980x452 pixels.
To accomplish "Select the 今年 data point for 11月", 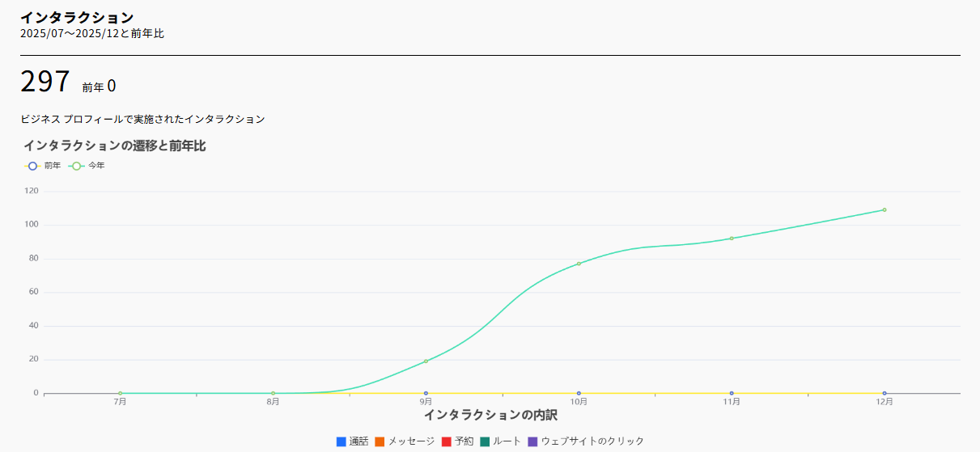I will 732,238.
